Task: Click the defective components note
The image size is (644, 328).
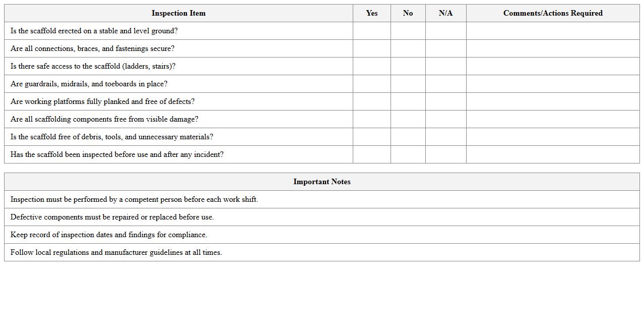Action: pos(112,217)
